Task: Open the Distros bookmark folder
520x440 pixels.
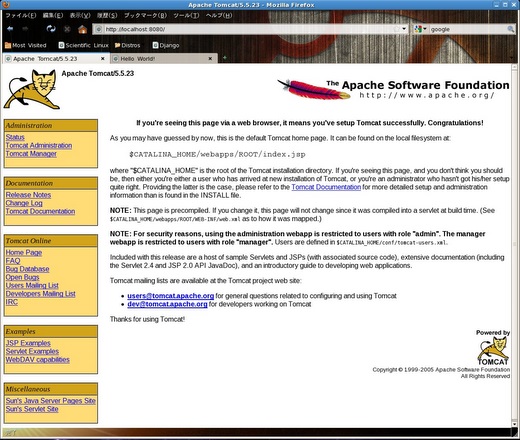Action: tap(127, 45)
